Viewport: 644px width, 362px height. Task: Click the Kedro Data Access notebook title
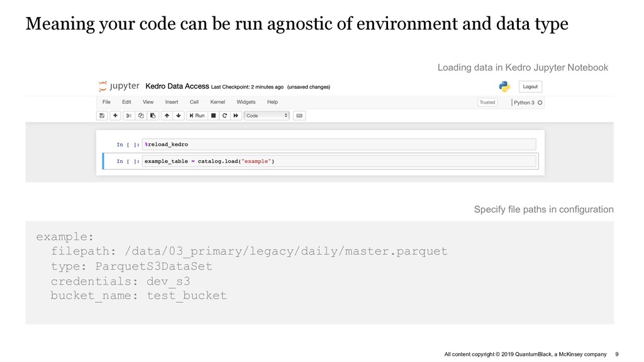pyautogui.click(x=177, y=86)
